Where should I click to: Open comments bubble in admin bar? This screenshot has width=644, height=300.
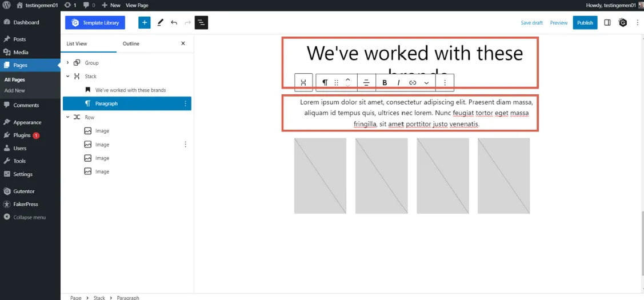point(89,5)
